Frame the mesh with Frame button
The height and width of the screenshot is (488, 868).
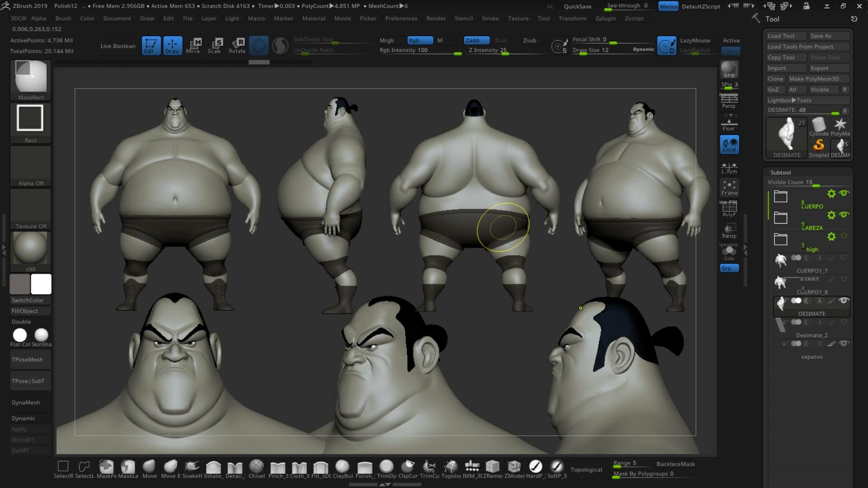tap(729, 188)
